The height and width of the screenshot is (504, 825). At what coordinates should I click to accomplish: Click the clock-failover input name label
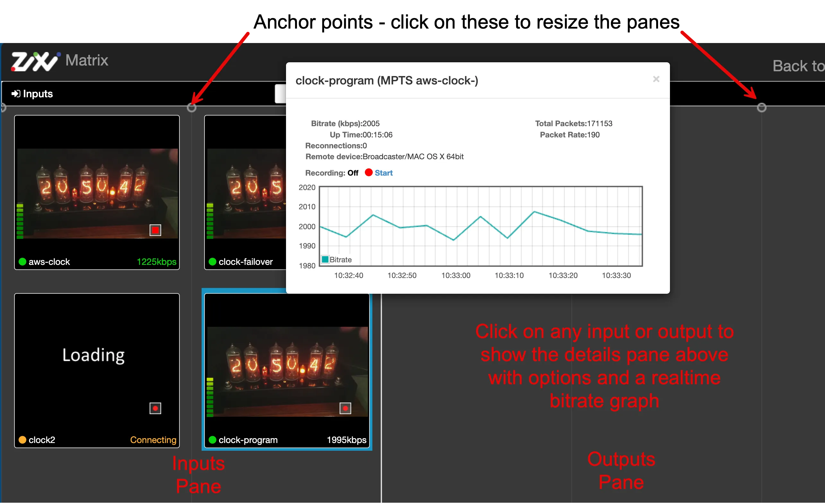(246, 262)
